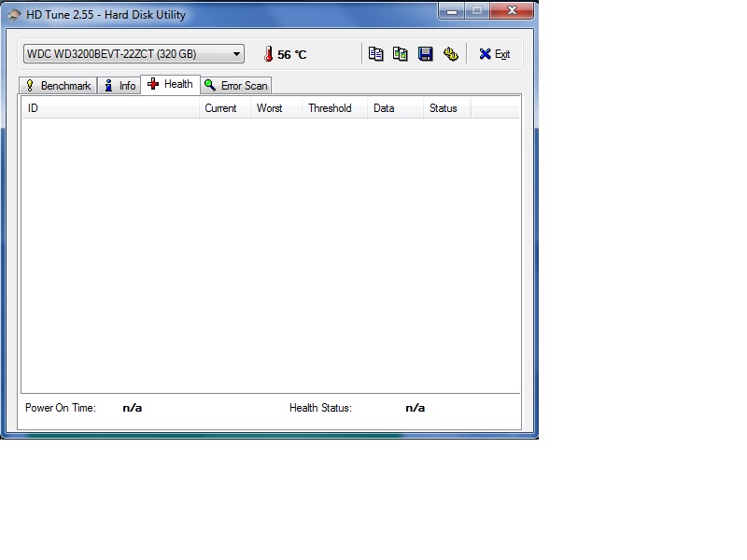This screenshot has width=747, height=560.
Task: Switch to the Benchmark tab
Action: pos(58,86)
